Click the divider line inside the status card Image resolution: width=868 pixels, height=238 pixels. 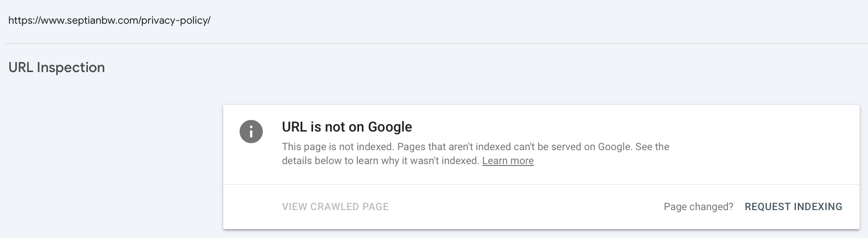541,185
